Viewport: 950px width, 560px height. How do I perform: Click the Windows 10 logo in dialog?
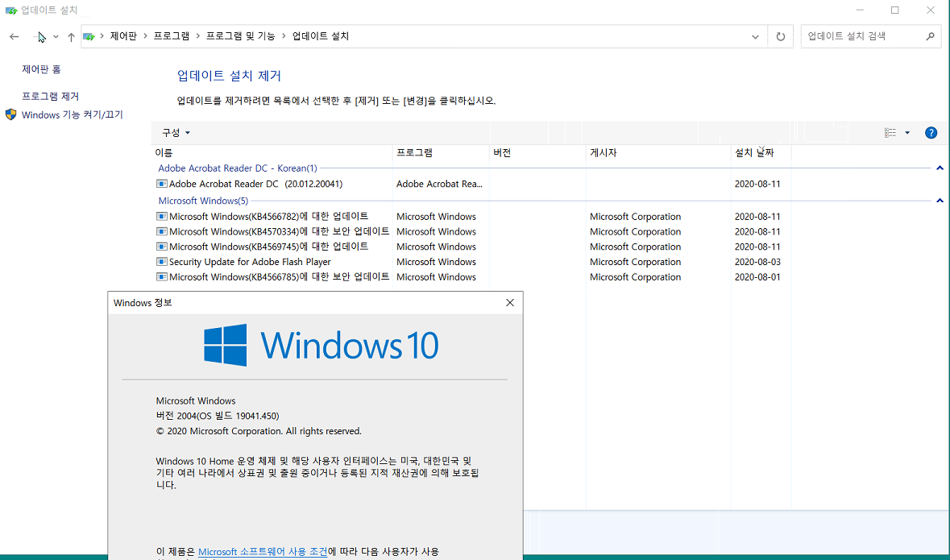[x=322, y=346]
